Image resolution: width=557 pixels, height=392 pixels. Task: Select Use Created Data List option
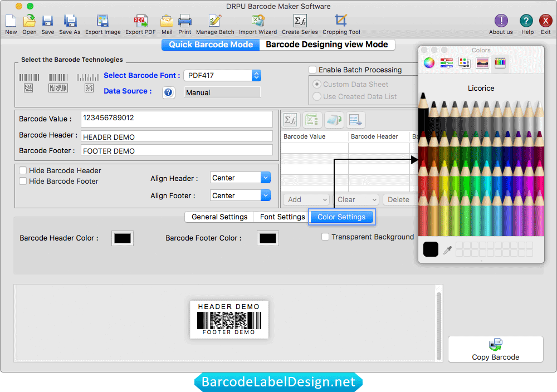pyautogui.click(x=316, y=96)
